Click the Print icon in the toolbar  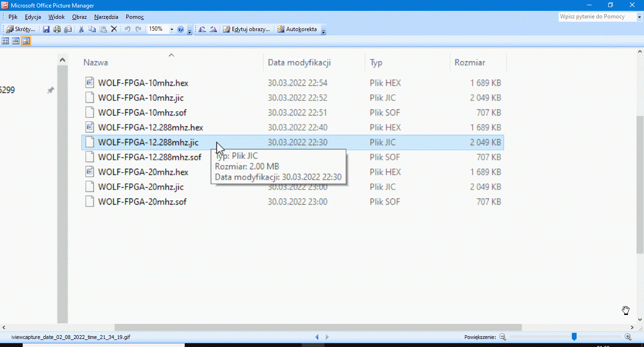[x=57, y=29]
